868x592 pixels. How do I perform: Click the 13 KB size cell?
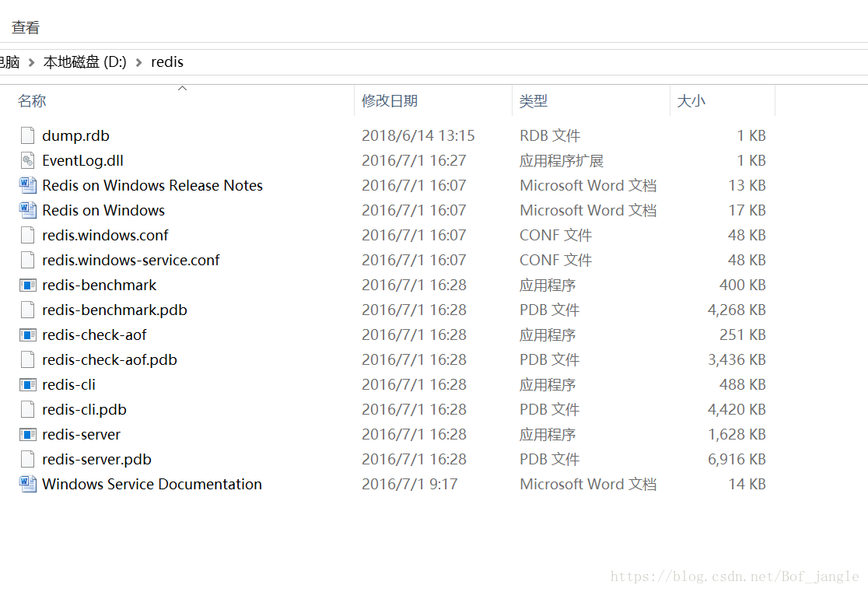(x=747, y=185)
